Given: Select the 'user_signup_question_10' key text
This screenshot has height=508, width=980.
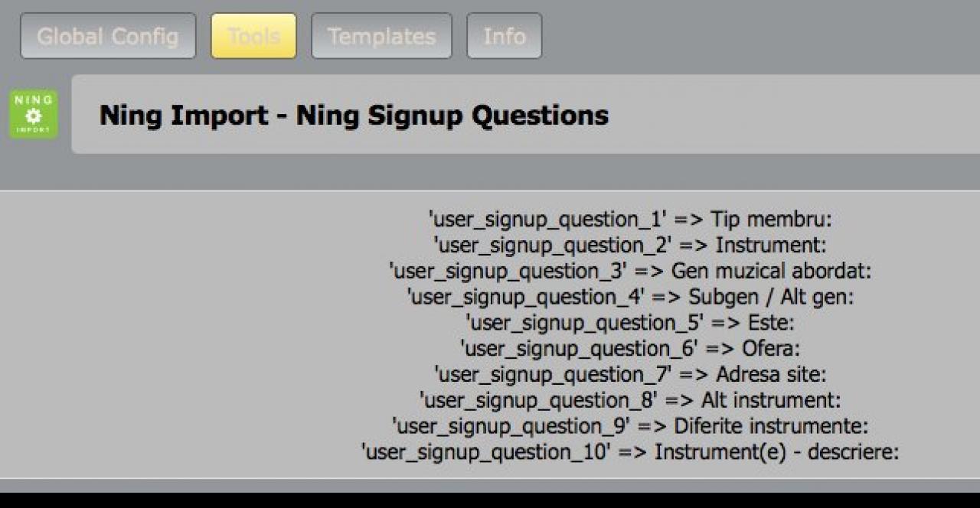Looking at the screenshot, I should point(485,452).
